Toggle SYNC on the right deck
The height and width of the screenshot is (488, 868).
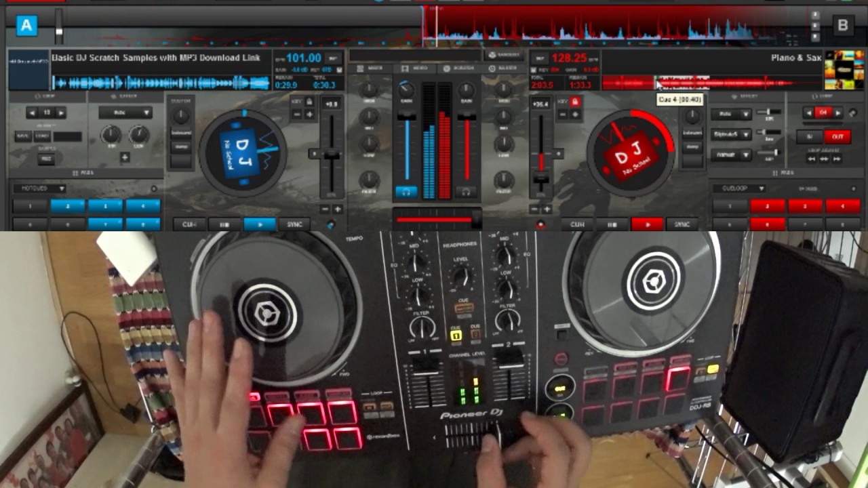683,224
